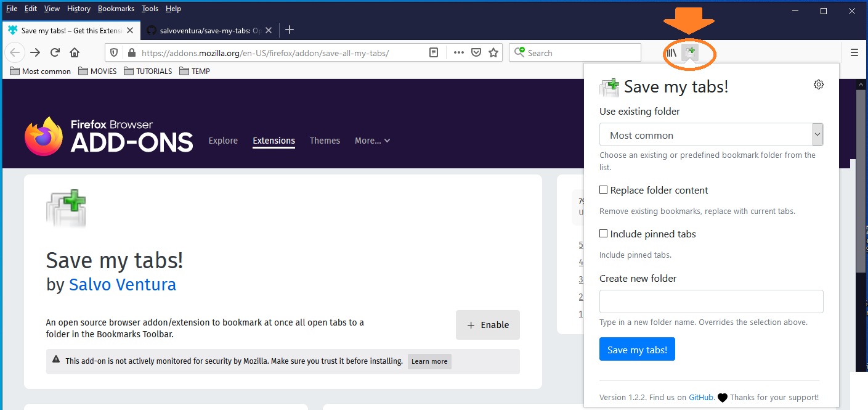868x410 pixels.
Task: Bookmark this page with the star icon
Action: coord(493,52)
